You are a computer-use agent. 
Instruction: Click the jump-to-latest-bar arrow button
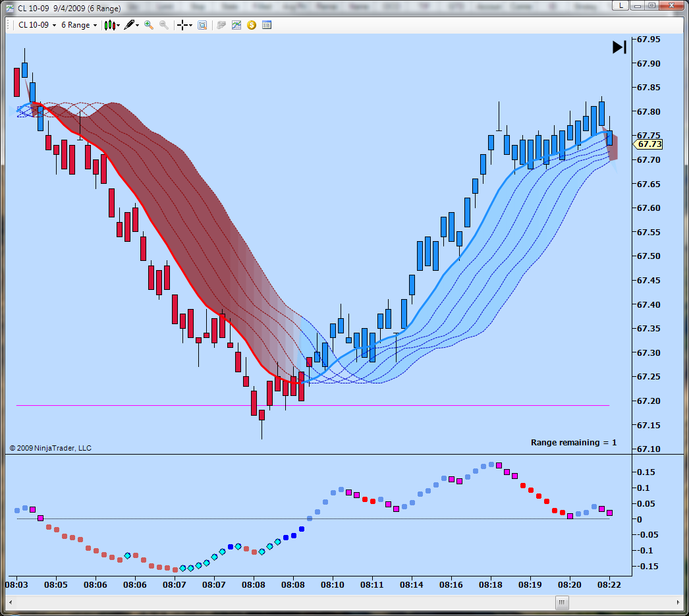click(619, 47)
